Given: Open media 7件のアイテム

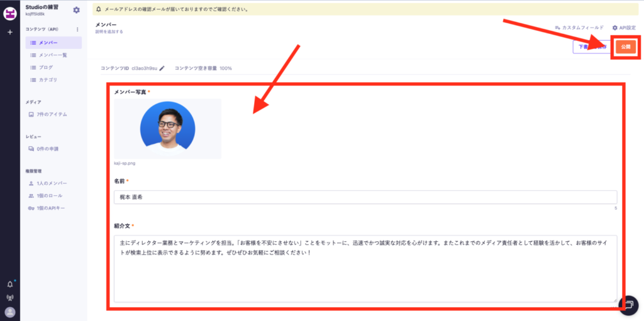Looking at the screenshot, I should (52, 114).
